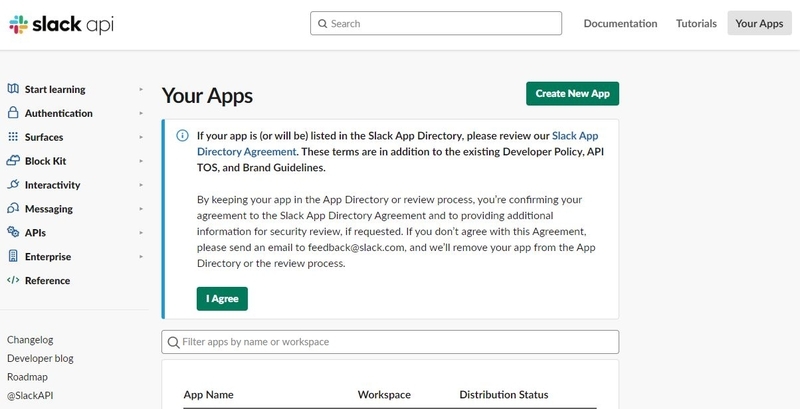This screenshot has width=800, height=409.
Task: Expand the Messaging section arrow
Action: tap(141, 209)
